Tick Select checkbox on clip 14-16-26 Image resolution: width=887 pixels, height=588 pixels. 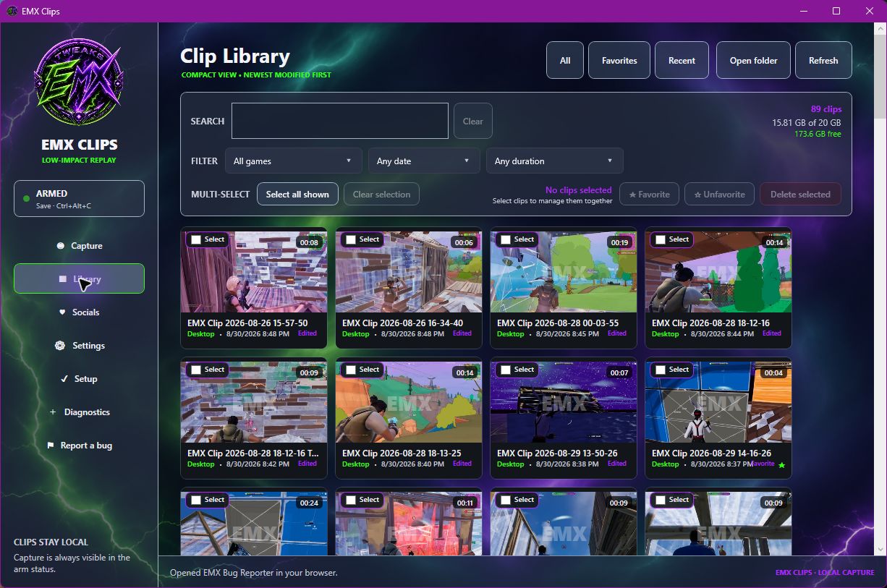click(x=661, y=370)
